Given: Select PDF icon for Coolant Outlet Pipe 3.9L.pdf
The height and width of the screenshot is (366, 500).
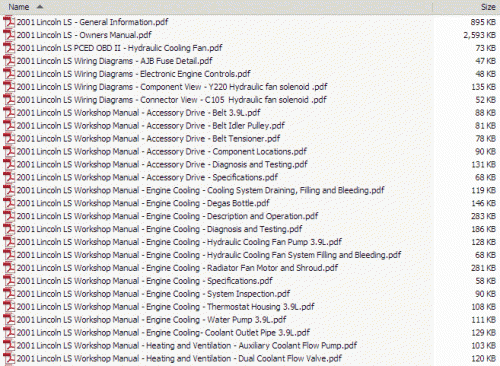Looking at the screenshot, I should pyautogui.click(x=9, y=333).
